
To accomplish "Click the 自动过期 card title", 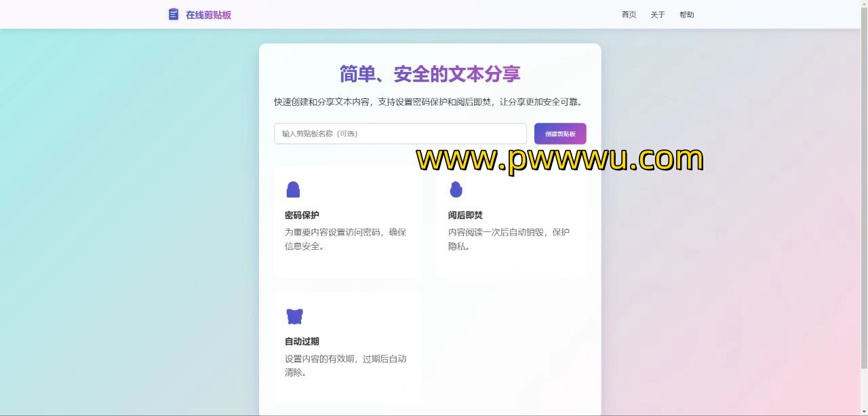I will 302,341.
